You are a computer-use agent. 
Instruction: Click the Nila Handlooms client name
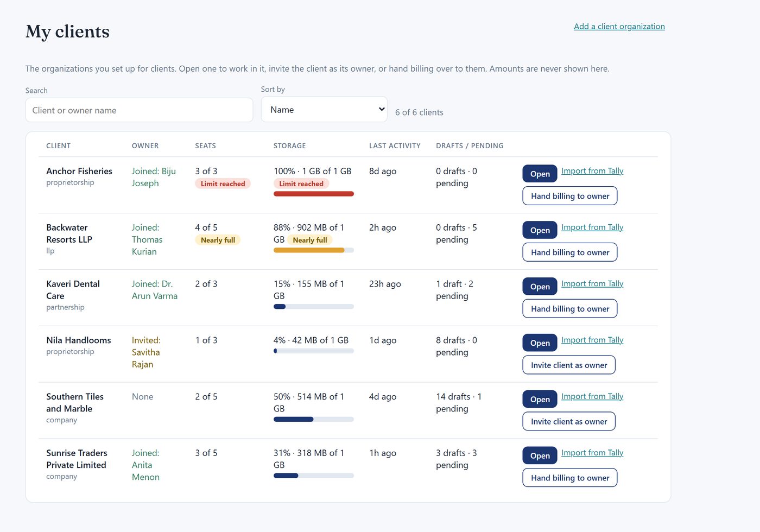79,340
